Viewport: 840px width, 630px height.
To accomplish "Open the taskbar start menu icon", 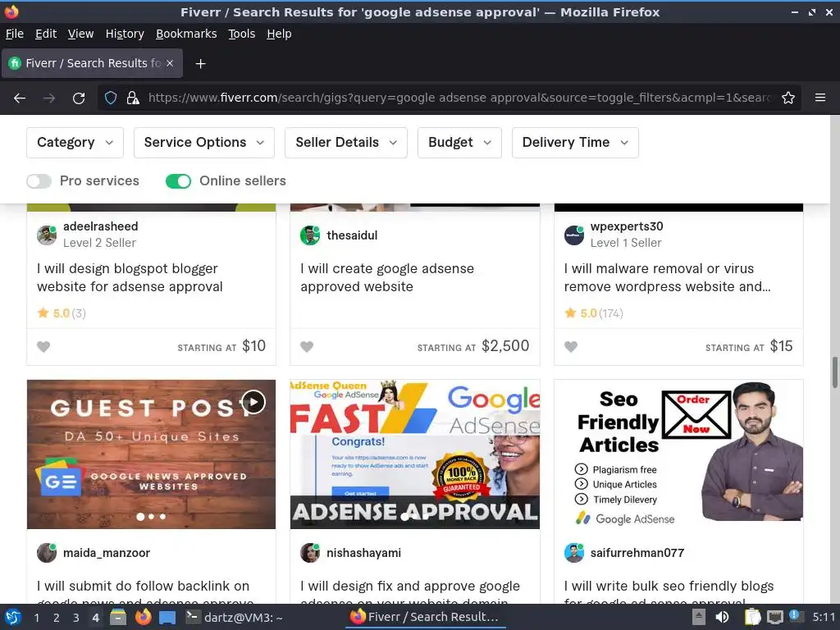I will [13, 617].
